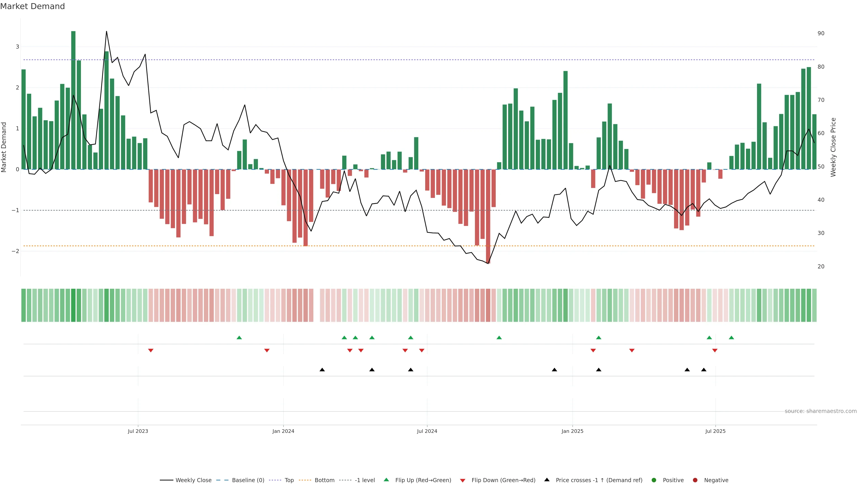Click the red Negative legend circle
The image size is (868, 488).
[695, 480]
